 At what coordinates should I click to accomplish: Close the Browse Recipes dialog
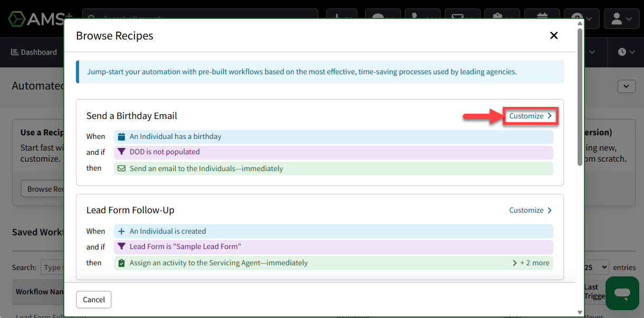click(x=554, y=35)
